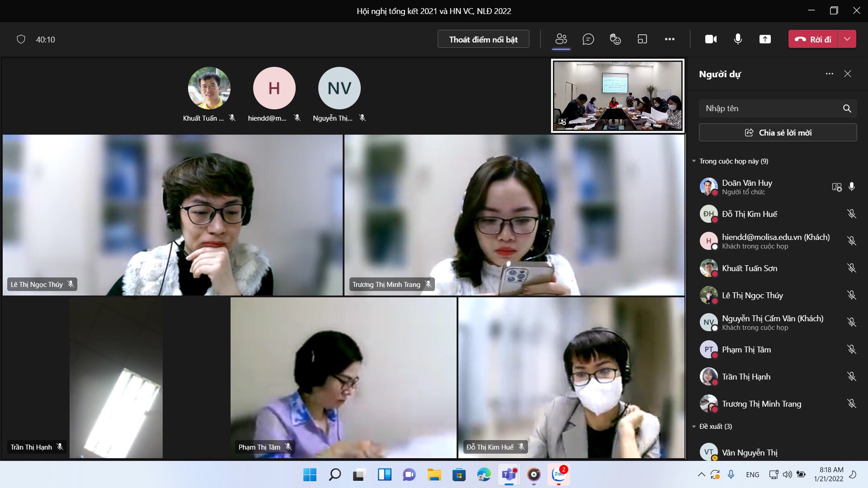Click the share content tray icon
Viewport: 868px width, 488px height.
click(x=765, y=39)
